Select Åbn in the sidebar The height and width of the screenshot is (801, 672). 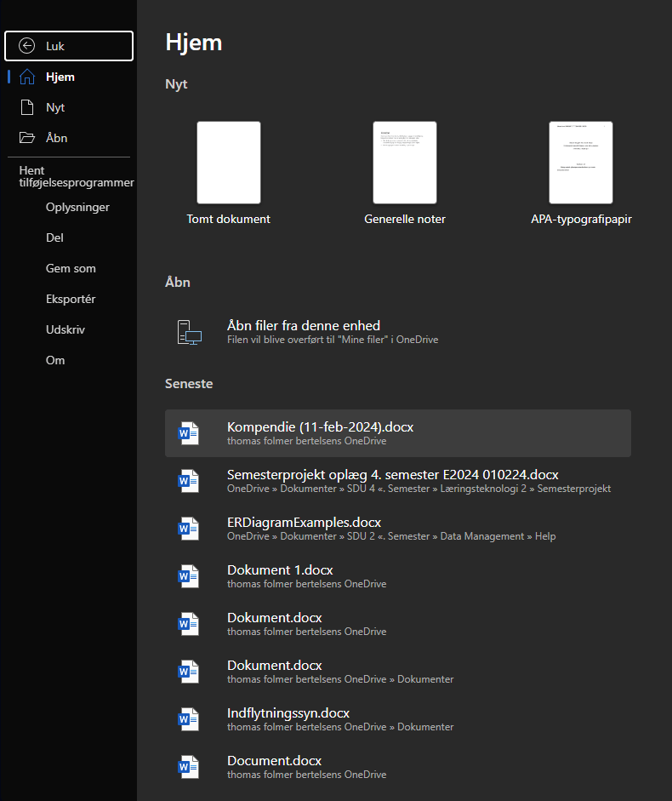tap(69, 138)
